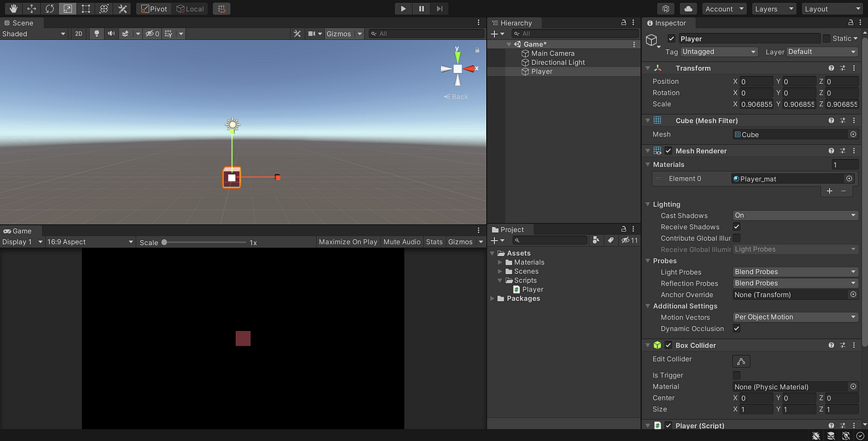Open the Cast Shadows dropdown
Viewport: 868px width, 441px height.
794,215
